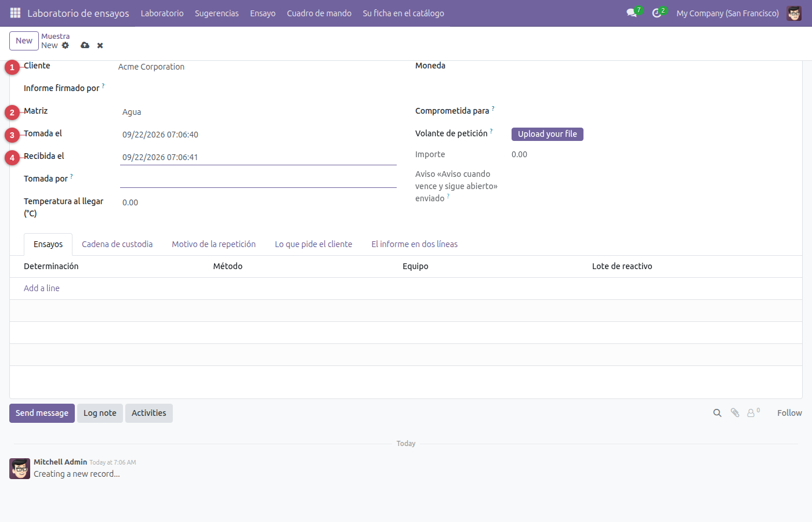Image resolution: width=812 pixels, height=522 pixels.
Task: Open the Tomada por dropdown field
Action: [258, 179]
